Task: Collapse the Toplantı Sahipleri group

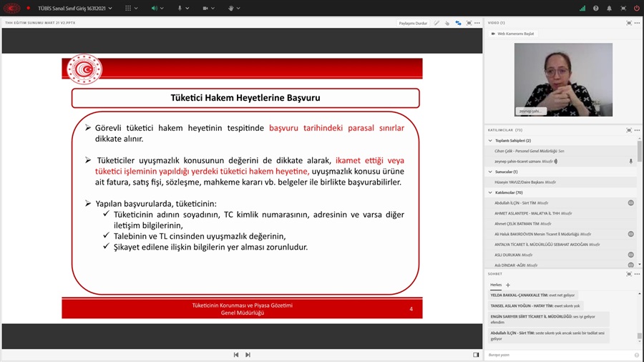Action: [490, 140]
